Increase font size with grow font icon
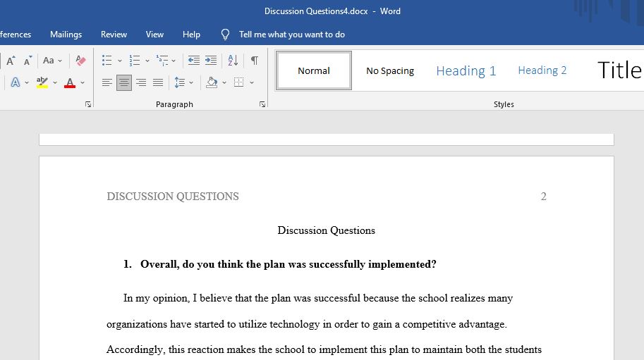Viewport: 644px width, 360px height. [x=11, y=61]
